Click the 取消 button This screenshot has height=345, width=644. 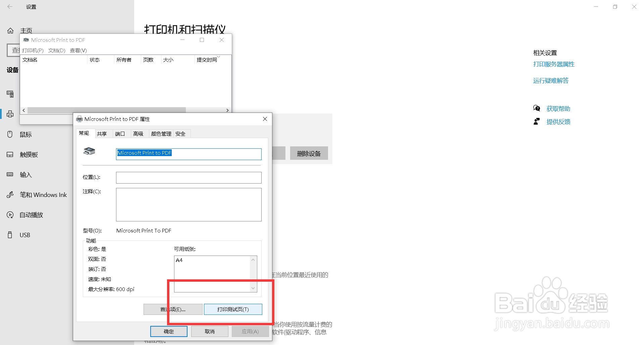coord(210,331)
